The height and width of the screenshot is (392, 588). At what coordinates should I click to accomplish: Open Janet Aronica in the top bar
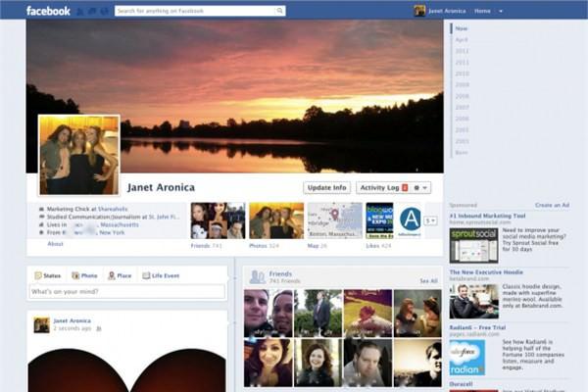coord(447,11)
